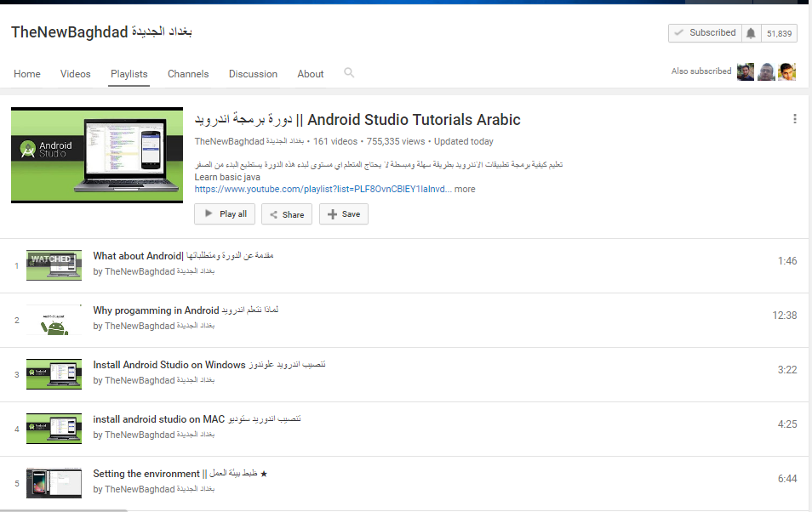The height and width of the screenshot is (512, 812).
Task: Click the Play all button
Action: [x=225, y=213]
